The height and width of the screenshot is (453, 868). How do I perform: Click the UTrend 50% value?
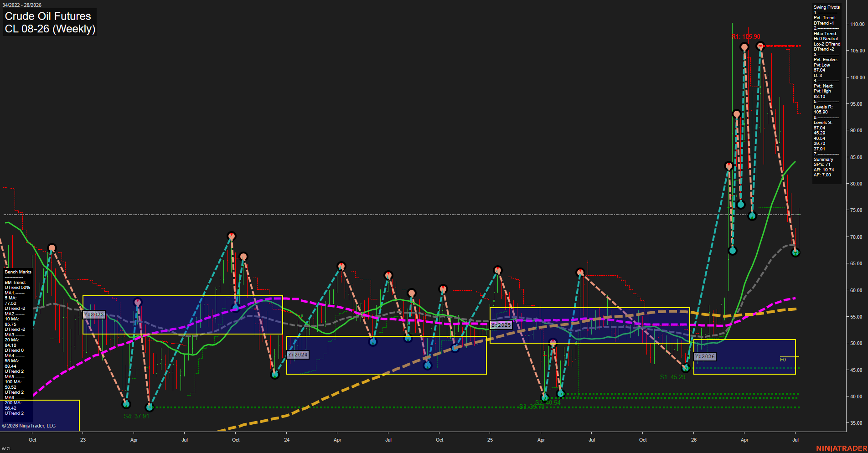point(17,288)
